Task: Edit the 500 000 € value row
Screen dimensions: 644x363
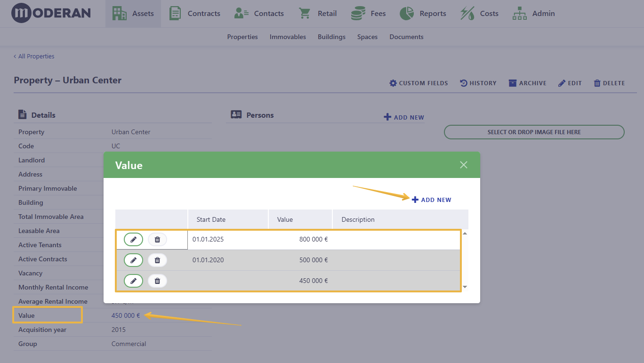Action: pos(133,260)
